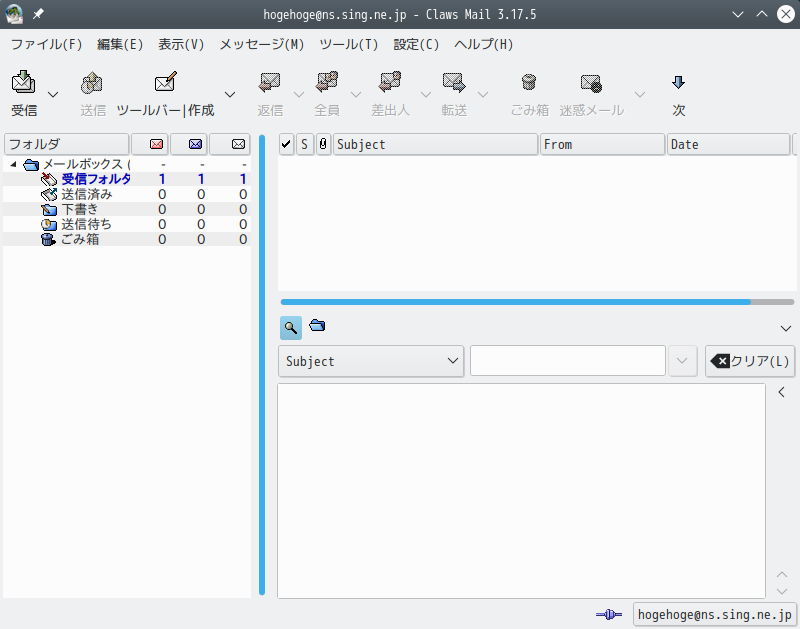The height and width of the screenshot is (629, 800).
Task: Sort by the Subject column header
Action: (x=435, y=144)
